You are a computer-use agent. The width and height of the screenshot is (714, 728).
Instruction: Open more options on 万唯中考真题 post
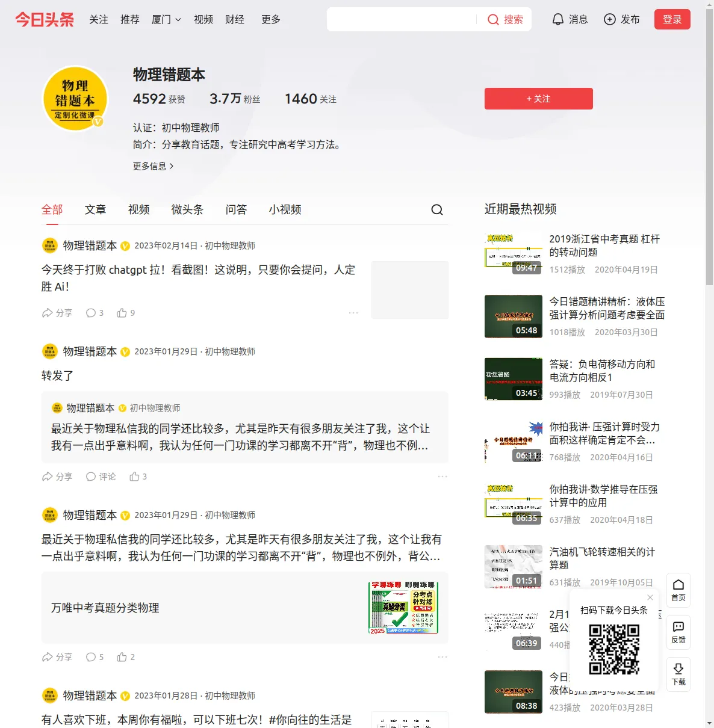coord(442,657)
